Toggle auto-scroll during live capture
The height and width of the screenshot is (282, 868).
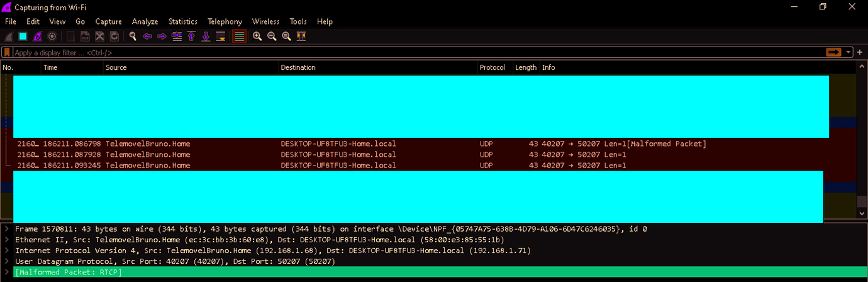tap(221, 37)
